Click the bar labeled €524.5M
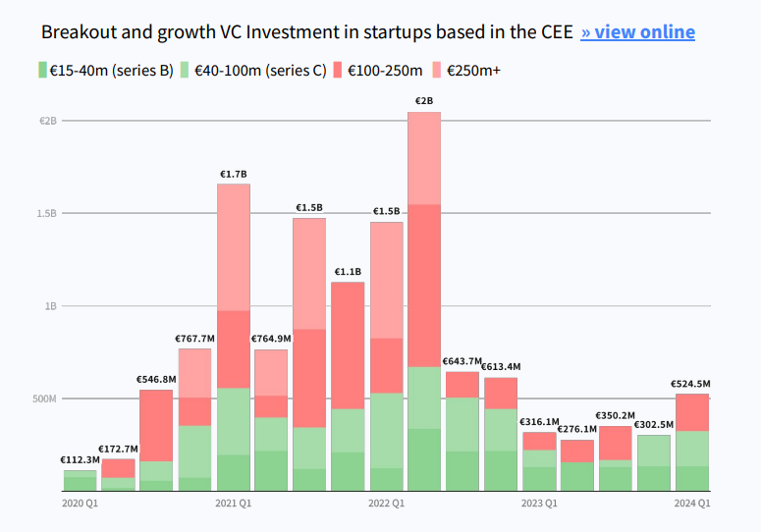 (x=692, y=442)
